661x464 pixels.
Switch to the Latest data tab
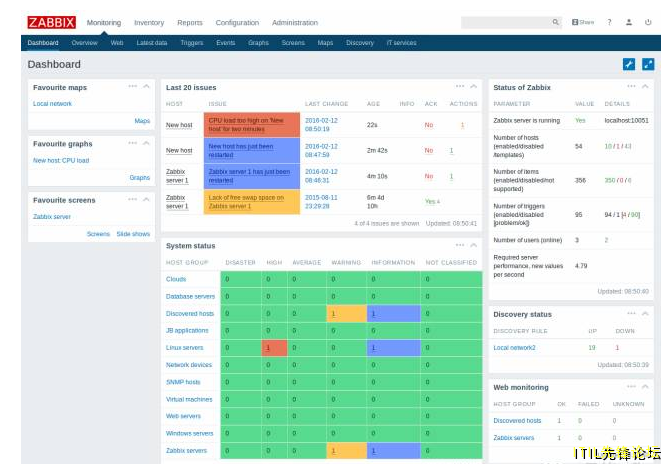click(152, 43)
